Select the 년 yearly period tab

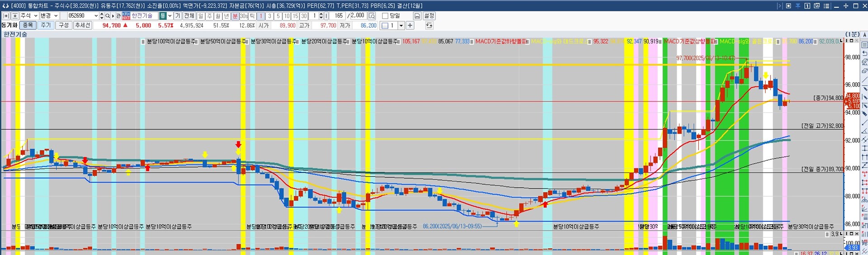[x=226, y=16]
